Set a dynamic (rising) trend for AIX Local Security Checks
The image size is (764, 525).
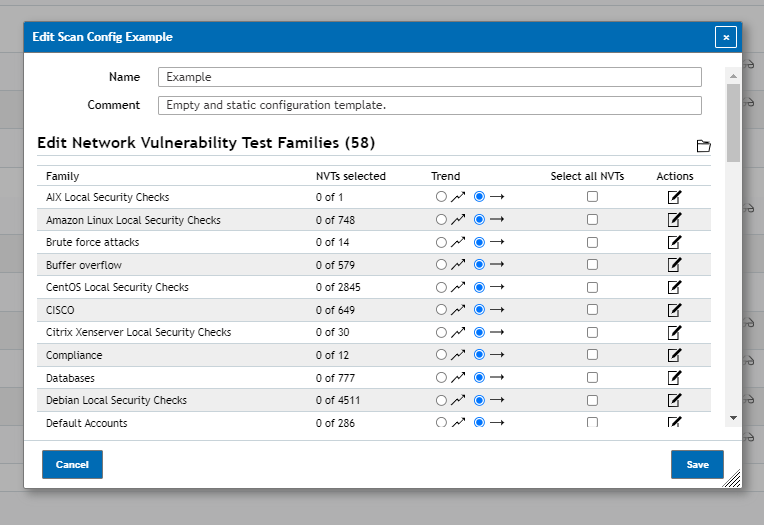pos(441,196)
